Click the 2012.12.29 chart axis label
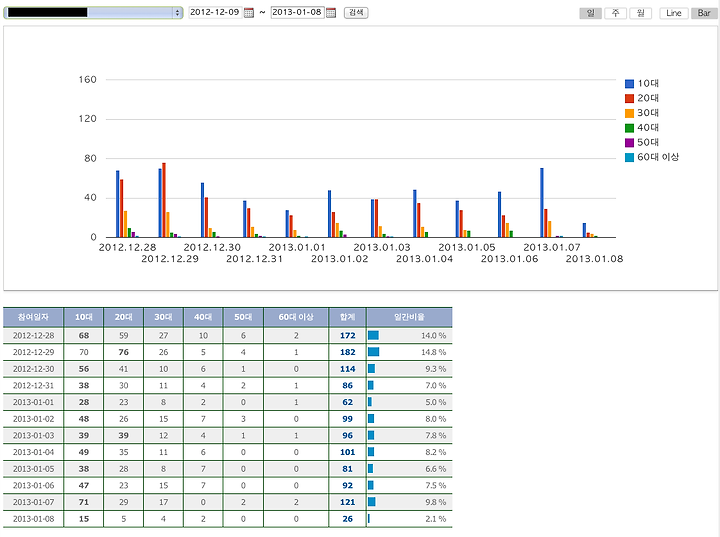Screen dimensions: 720x537 [x=170, y=259]
